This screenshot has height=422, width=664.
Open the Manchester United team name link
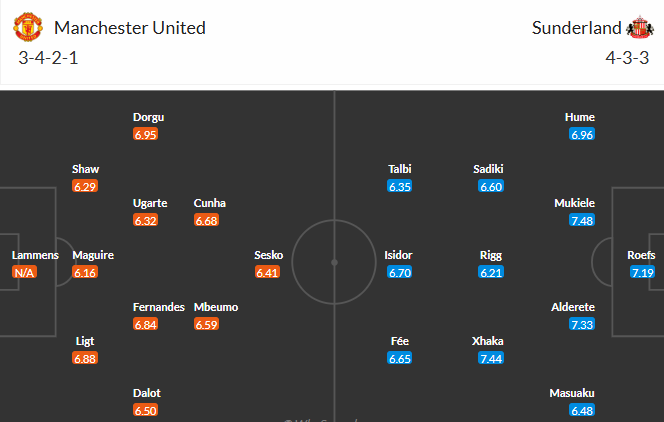pyautogui.click(x=130, y=27)
